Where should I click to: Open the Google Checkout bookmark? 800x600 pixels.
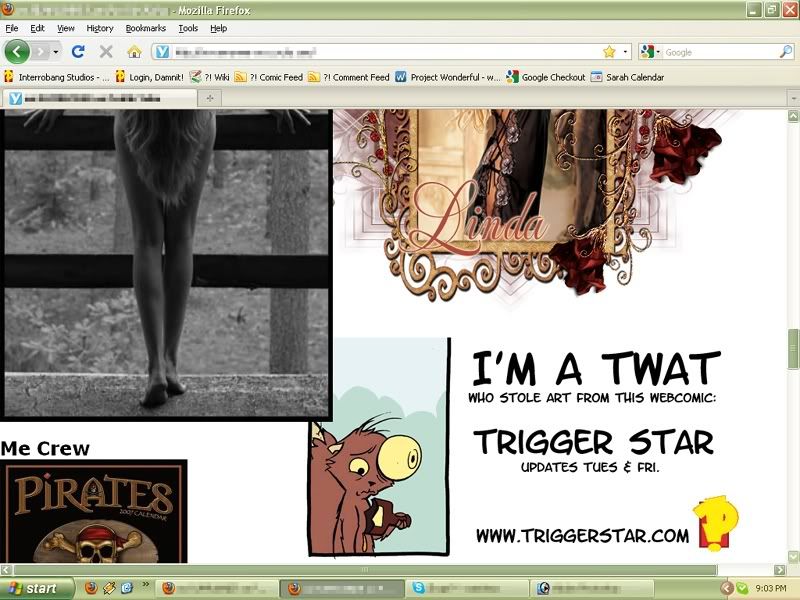[x=545, y=77]
